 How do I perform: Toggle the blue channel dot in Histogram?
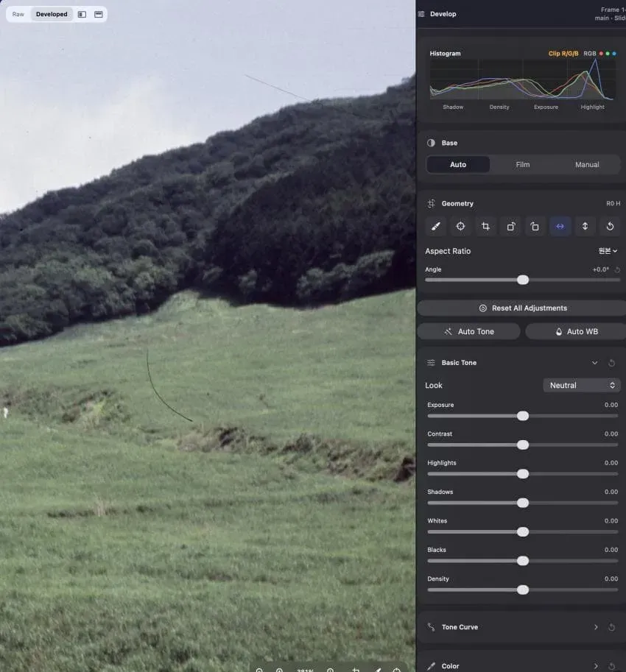click(x=614, y=54)
